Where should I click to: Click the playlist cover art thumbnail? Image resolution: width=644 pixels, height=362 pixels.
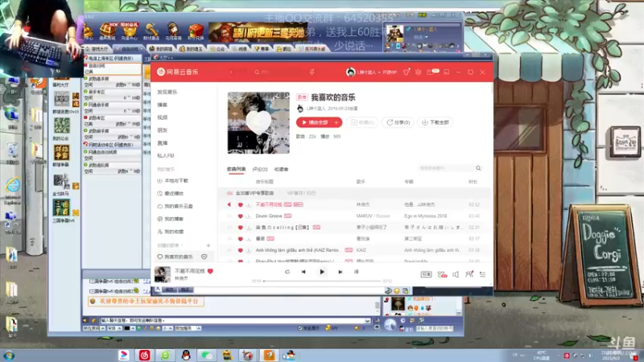pos(258,123)
